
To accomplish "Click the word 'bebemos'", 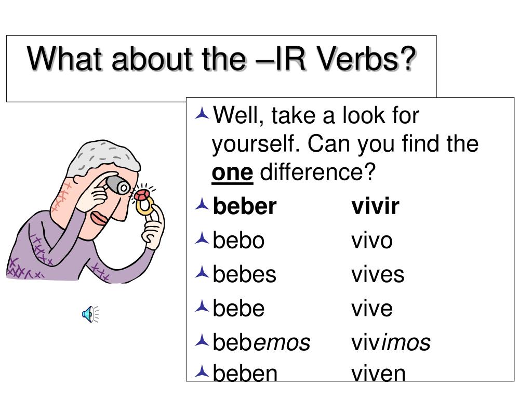I will coord(261,342).
